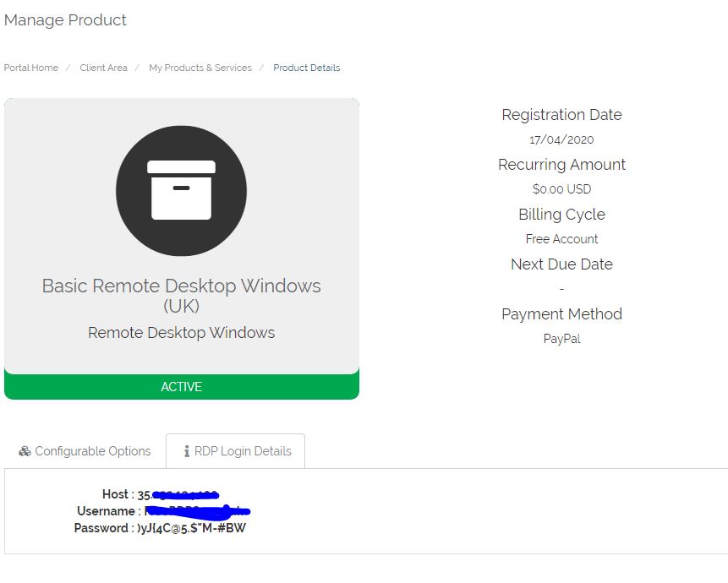Click the Manage Product page heading
Image resolution: width=728 pixels, height=583 pixels.
click(65, 20)
